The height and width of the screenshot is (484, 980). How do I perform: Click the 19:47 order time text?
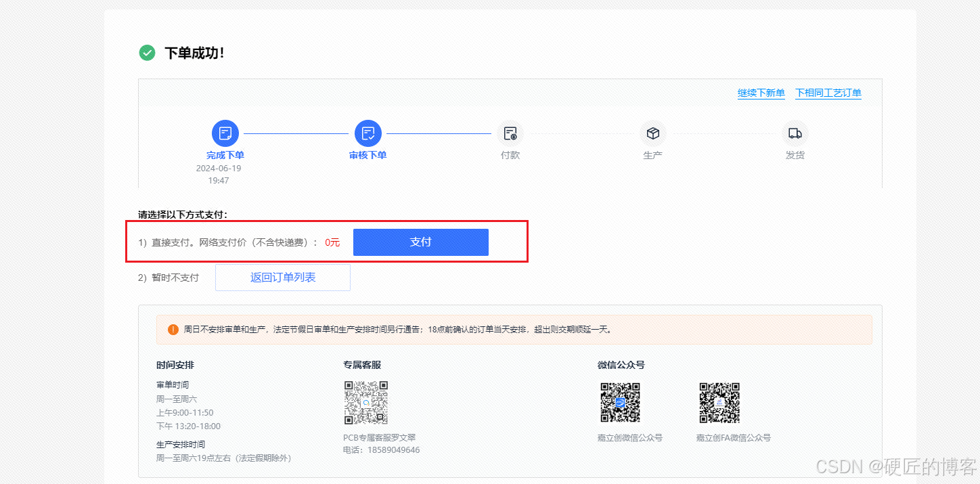219,181
